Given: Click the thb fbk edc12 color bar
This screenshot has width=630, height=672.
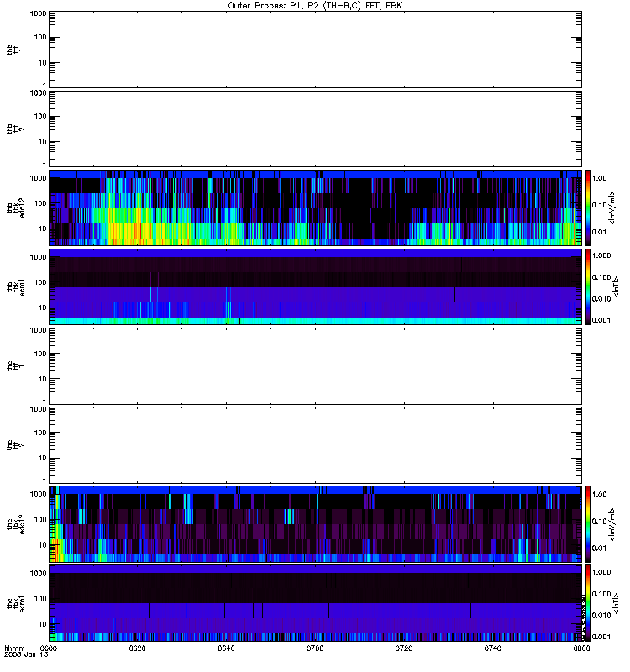Looking at the screenshot, I should tap(588, 207).
